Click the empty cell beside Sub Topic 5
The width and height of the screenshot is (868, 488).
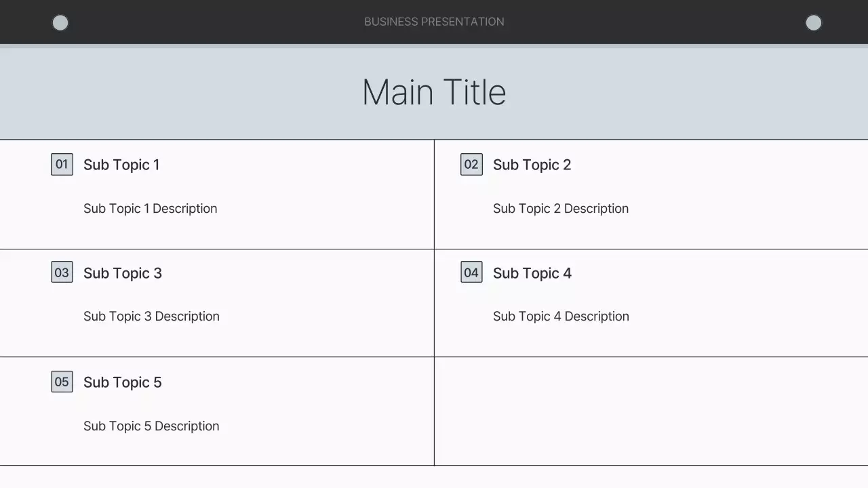(651, 411)
